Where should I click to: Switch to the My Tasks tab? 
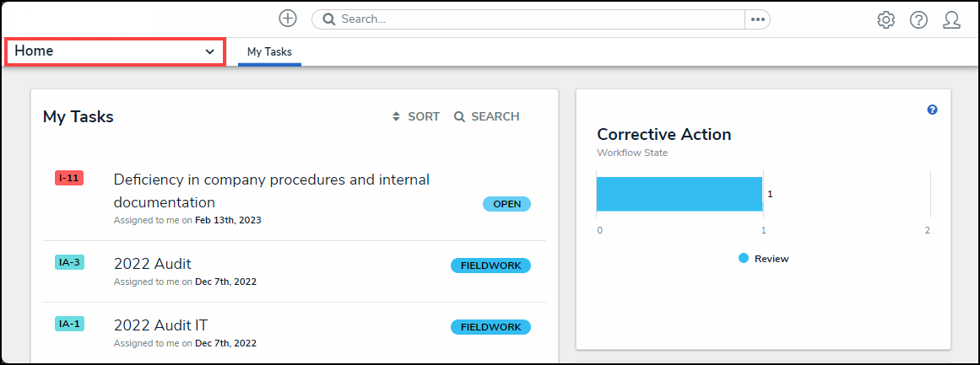tap(269, 52)
